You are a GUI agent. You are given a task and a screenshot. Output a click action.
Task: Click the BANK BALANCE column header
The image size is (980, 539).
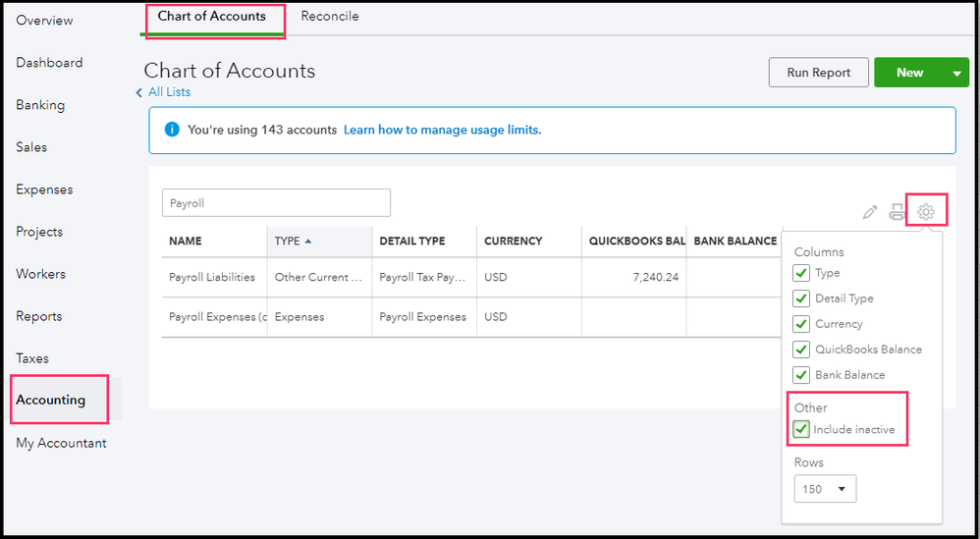coord(735,242)
